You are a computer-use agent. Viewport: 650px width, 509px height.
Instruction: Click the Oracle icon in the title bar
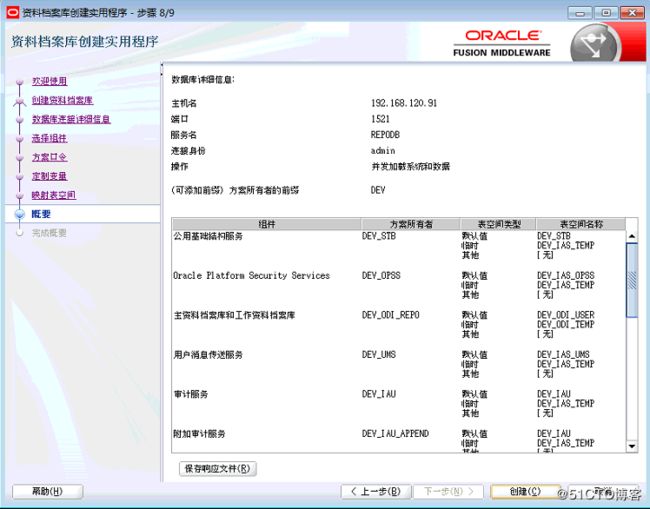(x=13, y=12)
